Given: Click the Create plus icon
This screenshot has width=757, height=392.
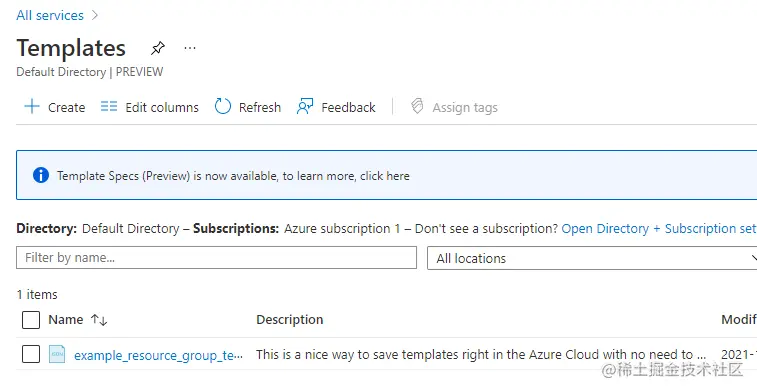Looking at the screenshot, I should 32,106.
